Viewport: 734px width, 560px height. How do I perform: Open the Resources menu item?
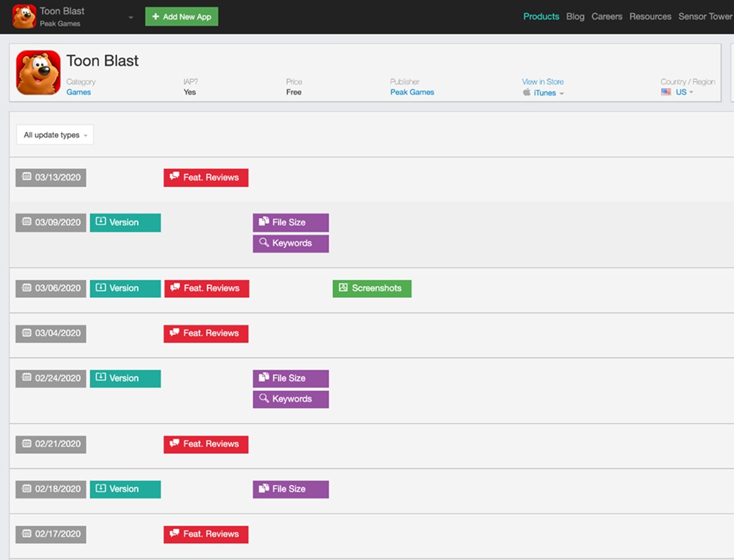pos(650,16)
